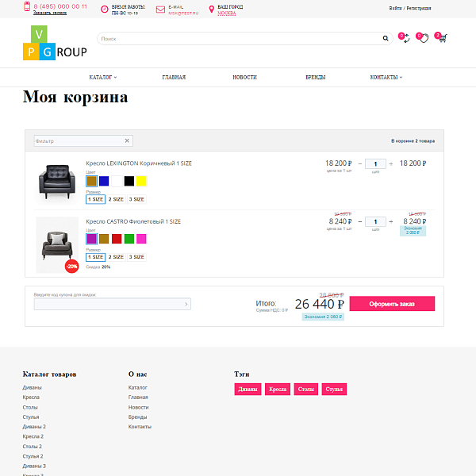Open the wishlist heart icon
The image size is (476, 476).
pos(424,38)
